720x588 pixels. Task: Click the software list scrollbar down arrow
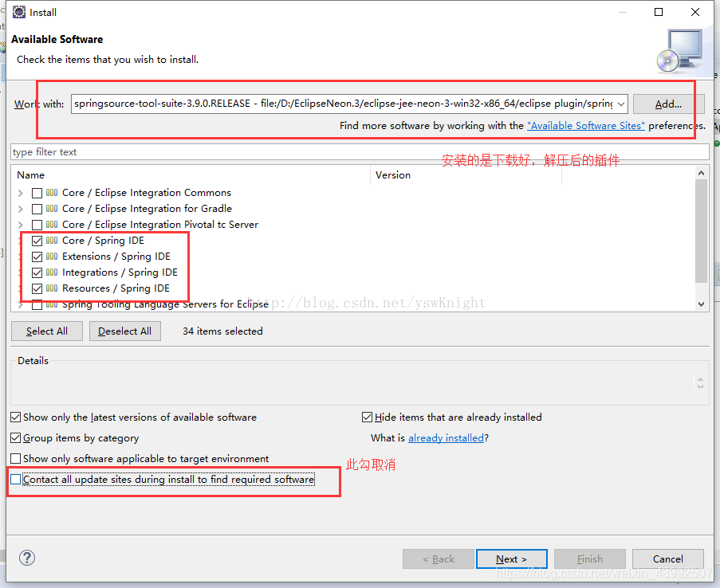(x=701, y=304)
